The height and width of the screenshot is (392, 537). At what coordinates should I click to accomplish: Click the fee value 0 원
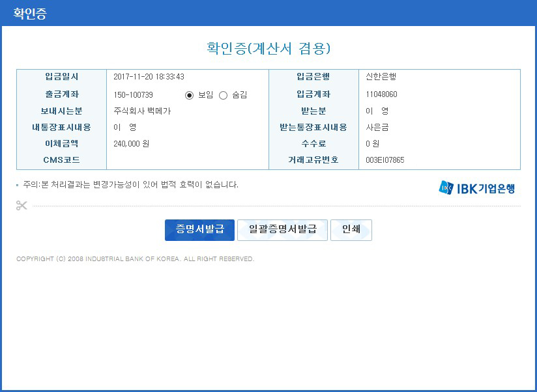372,143
